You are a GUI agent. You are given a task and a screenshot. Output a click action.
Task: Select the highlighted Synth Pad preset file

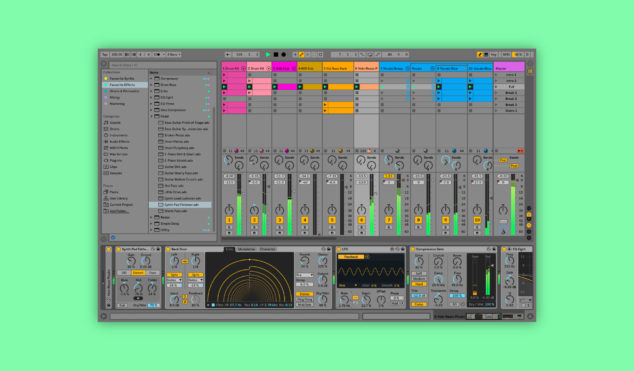(181, 205)
